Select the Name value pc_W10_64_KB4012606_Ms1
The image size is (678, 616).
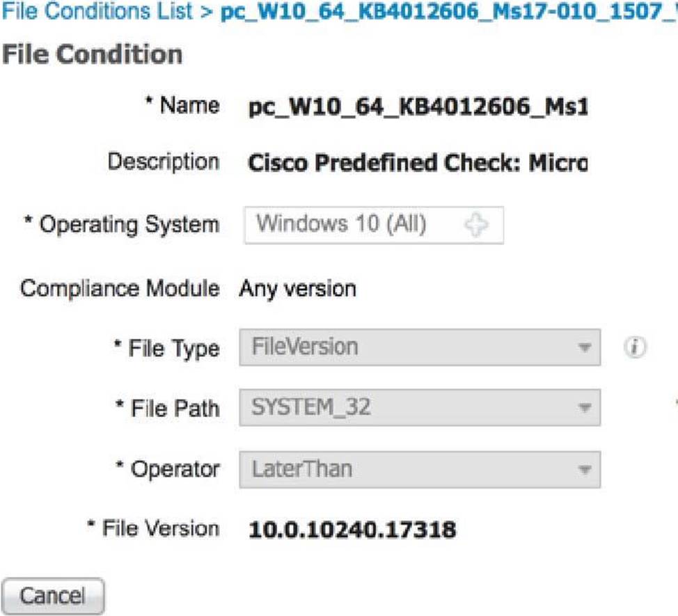pos(418,108)
